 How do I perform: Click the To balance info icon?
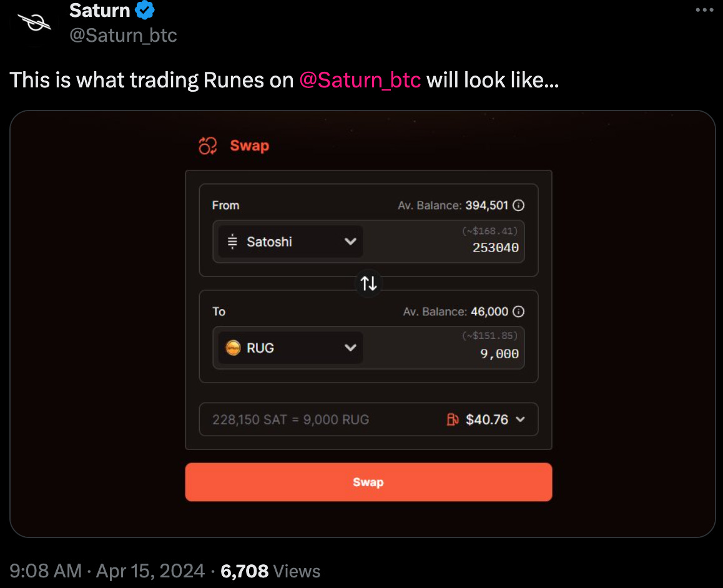(x=518, y=311)
